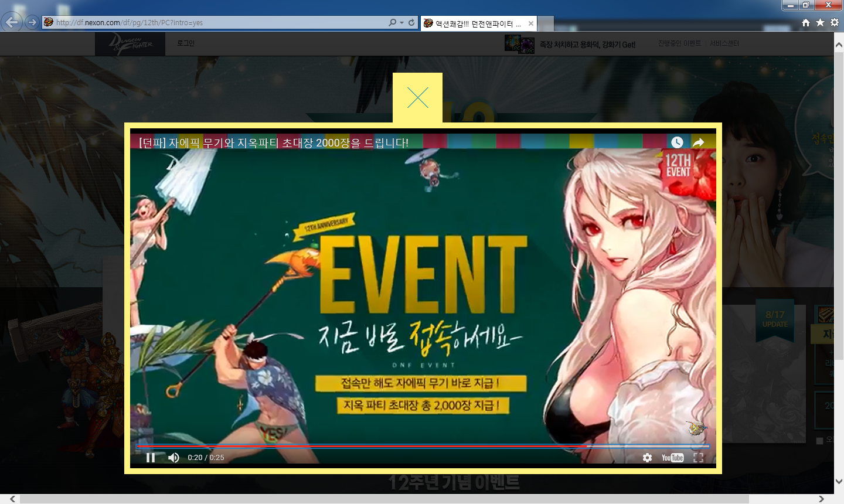844x504 pixels.
Task: Open YouTube player settings gear
Action: pos(647,458)
